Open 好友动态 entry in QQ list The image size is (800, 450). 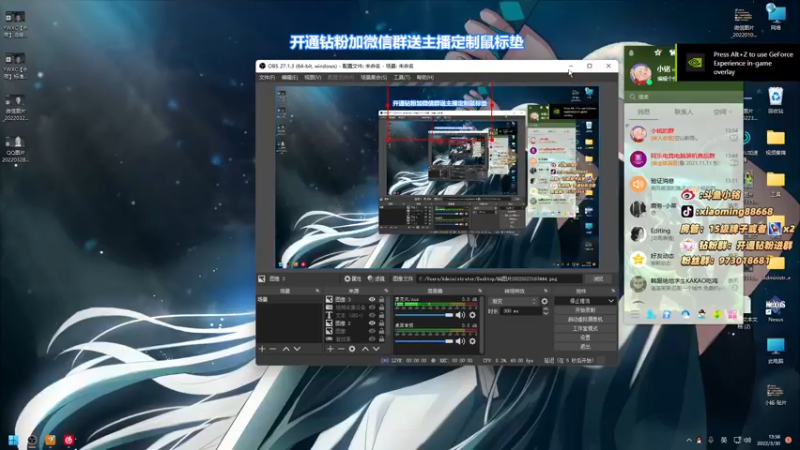(684, 259)
